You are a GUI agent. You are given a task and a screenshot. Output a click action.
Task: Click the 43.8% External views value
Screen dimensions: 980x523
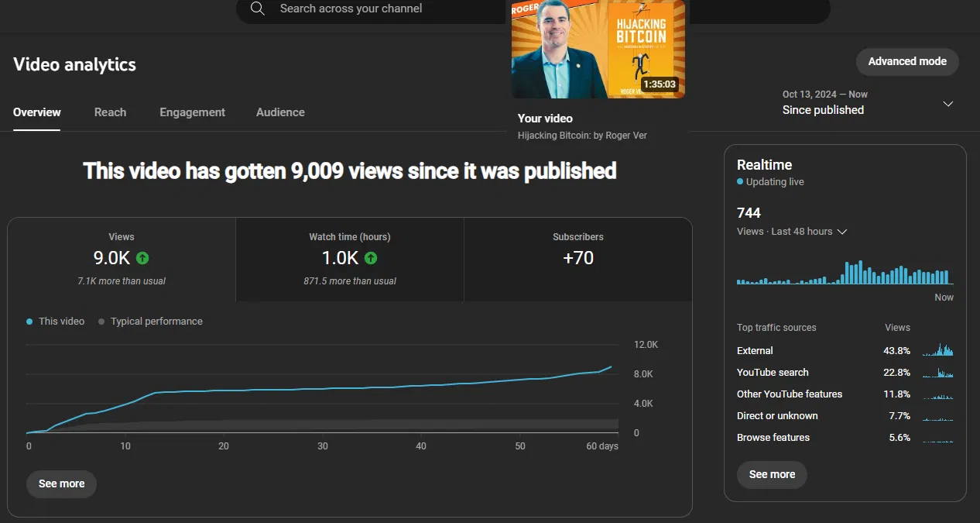[896, 351]
